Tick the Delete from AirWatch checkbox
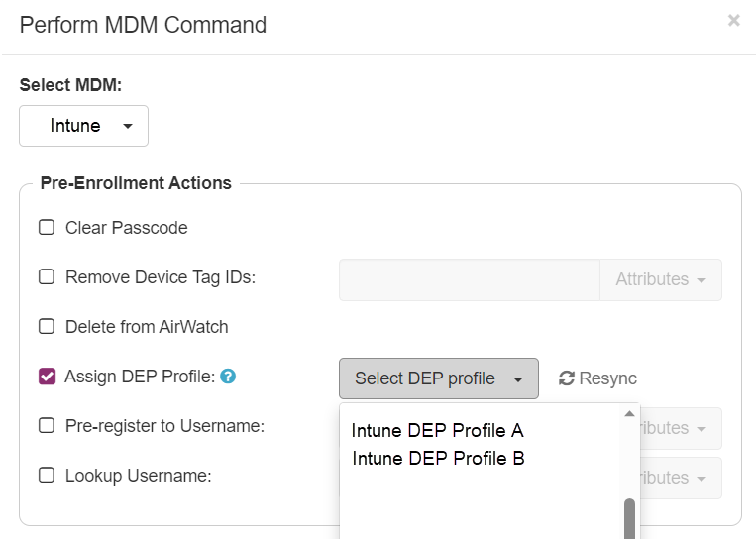 click(47, 326)
